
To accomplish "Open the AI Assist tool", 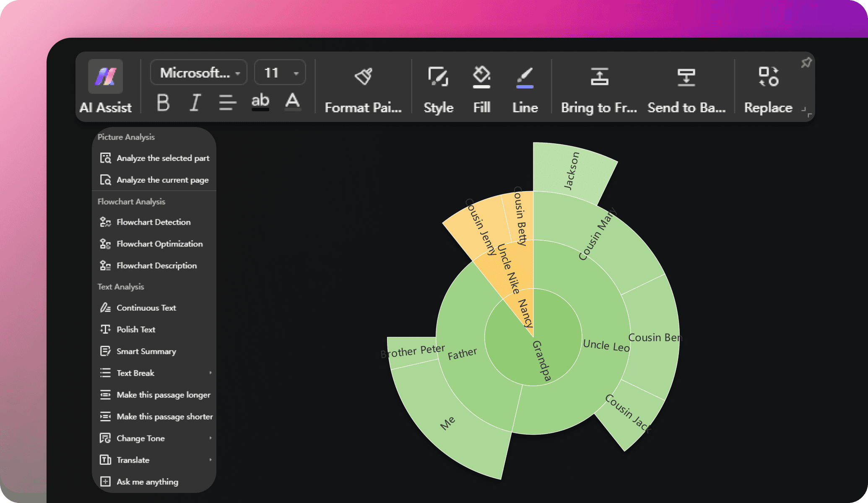I will click(x=106, y=87).
